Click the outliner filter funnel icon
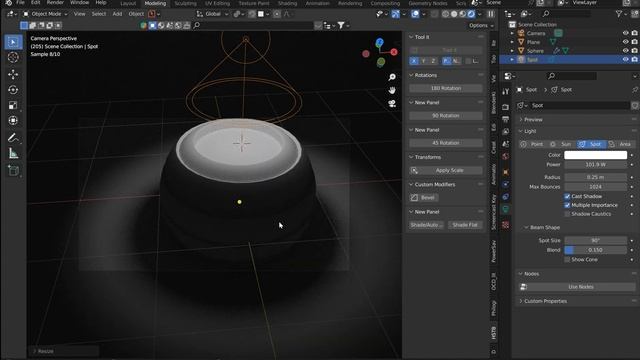This screenshot has width=640, height=360. click(619, 14)
